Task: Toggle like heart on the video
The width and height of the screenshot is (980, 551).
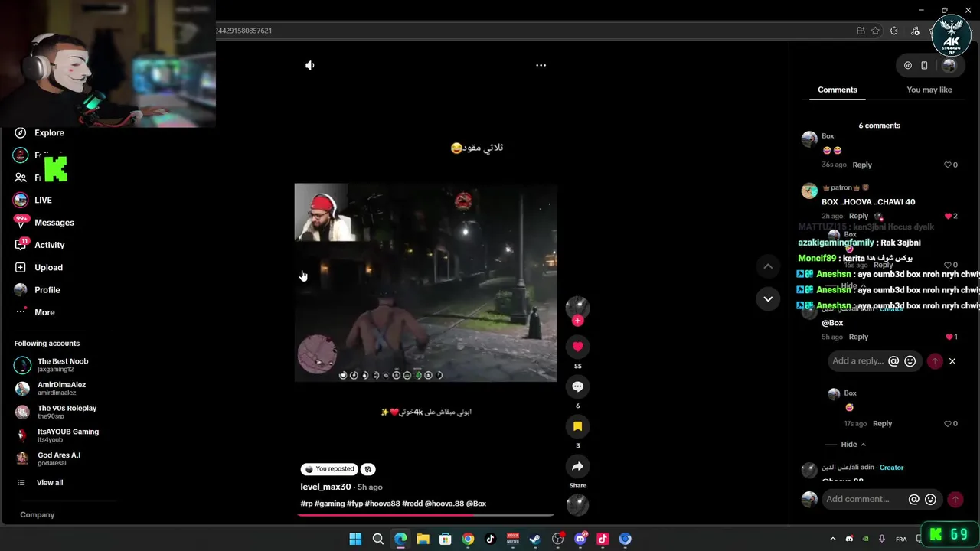Action: [577, 347]
